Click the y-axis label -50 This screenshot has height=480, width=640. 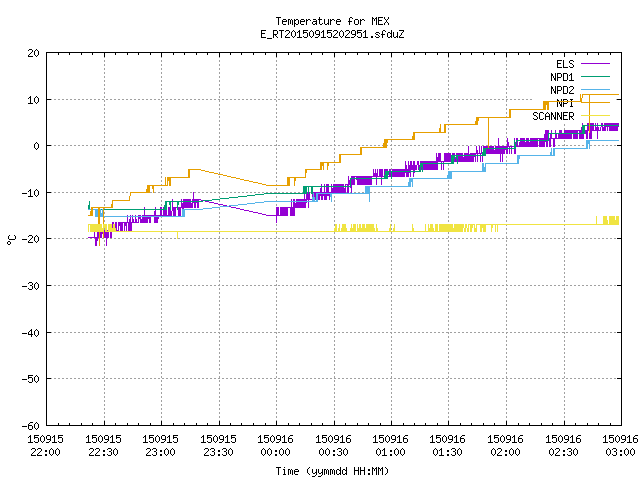tap(31, 379)
